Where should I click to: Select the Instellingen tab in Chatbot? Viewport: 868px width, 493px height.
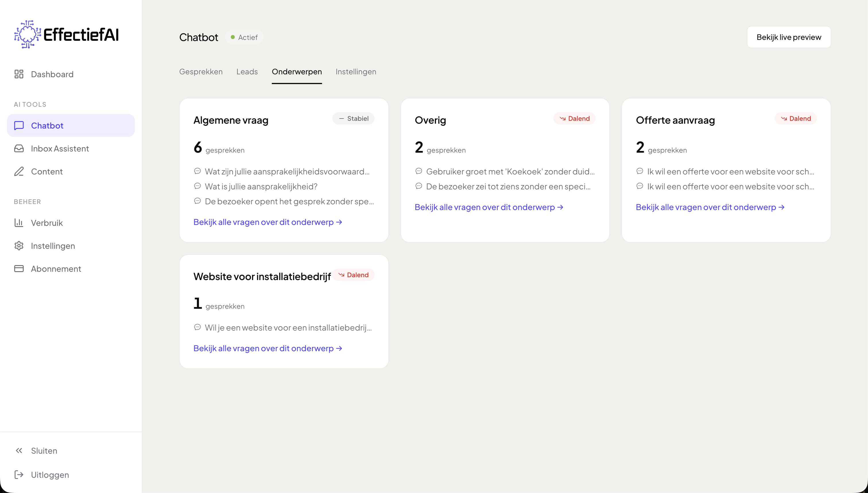pos(356,72)
